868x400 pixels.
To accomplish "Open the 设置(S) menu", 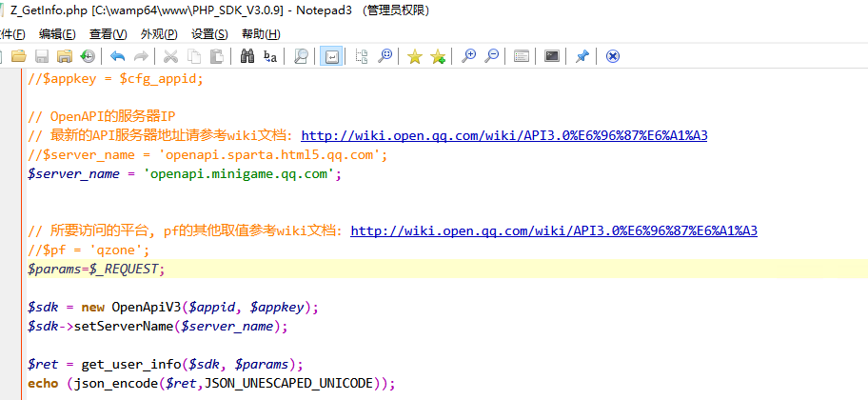I will (x=209, y=33).
